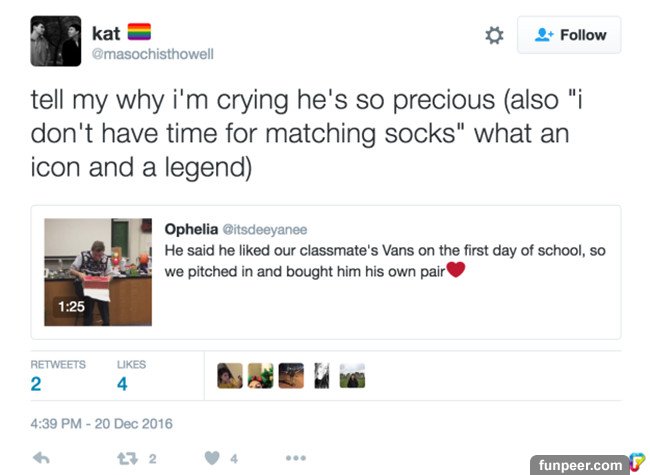Click the reply arrow icon
The height and width of the screenshot is (475, 650).
point(42,458)
